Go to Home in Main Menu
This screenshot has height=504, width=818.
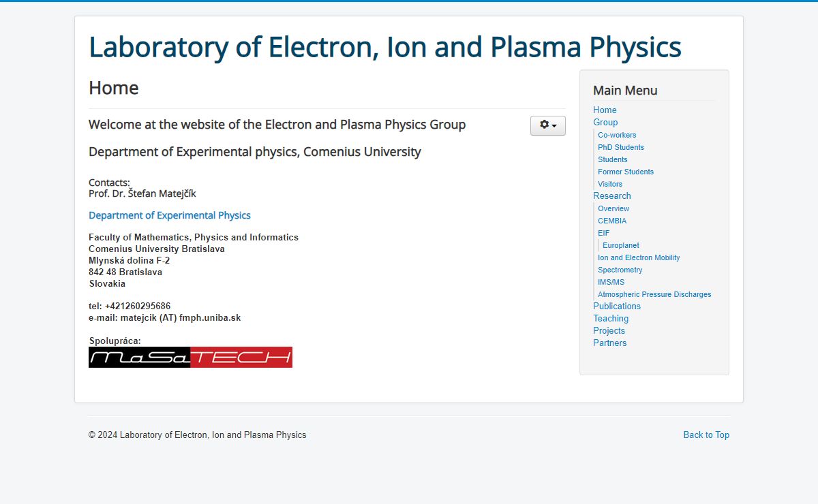605,110
